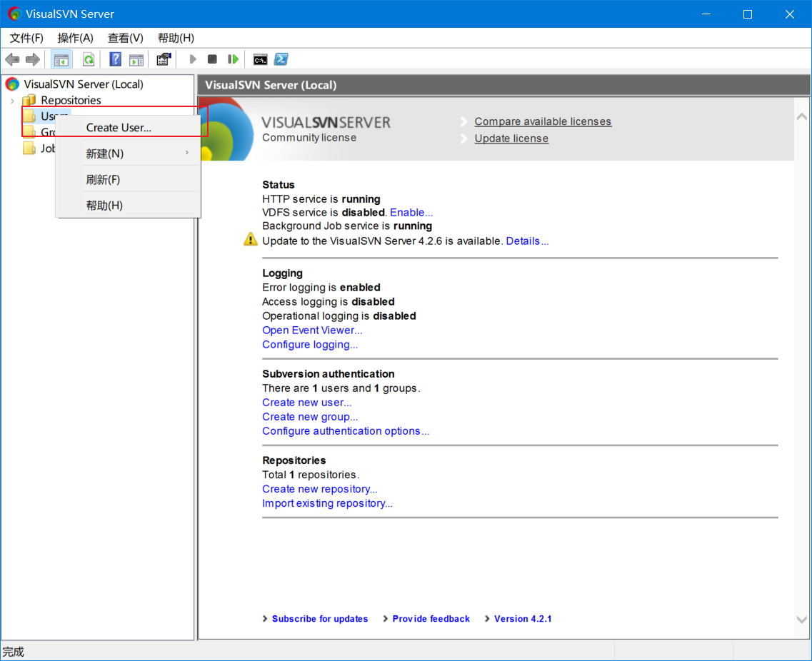Click the 完成 status bar text
This screenshot has height=661, width=812.
pos(14,652)
